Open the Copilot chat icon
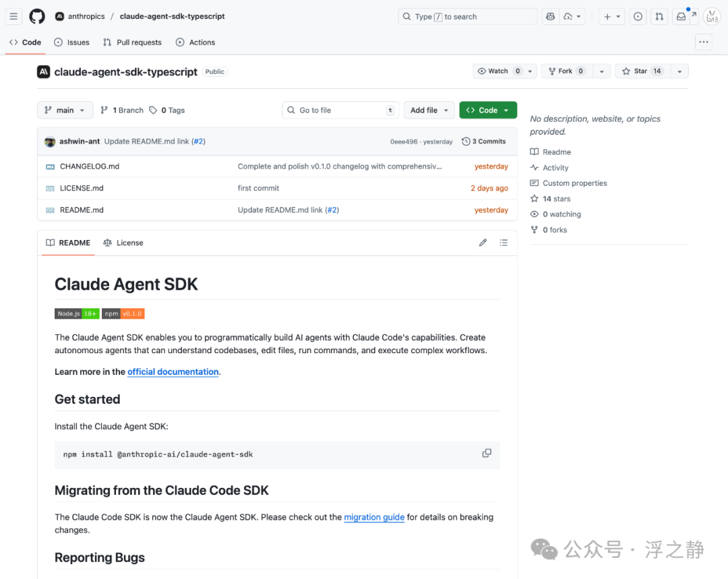The width and height of the screenshot is (728, 579). click(550, 17)
